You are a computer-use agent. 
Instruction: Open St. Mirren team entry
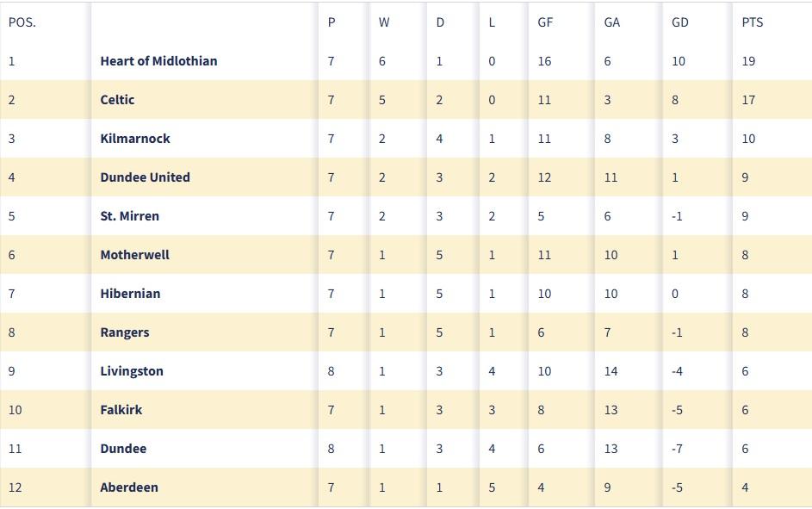pos(129,216)
